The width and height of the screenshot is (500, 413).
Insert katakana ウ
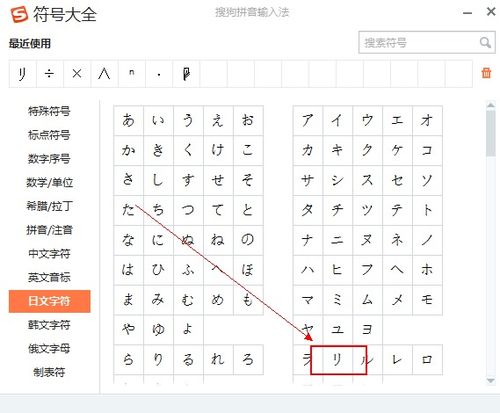(x=367, y=120)
